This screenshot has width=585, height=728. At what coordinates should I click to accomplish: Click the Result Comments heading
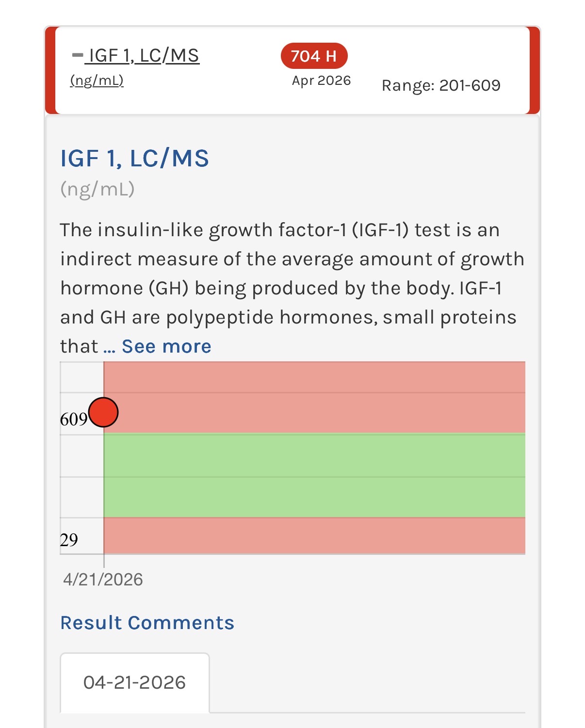[147, 623]
